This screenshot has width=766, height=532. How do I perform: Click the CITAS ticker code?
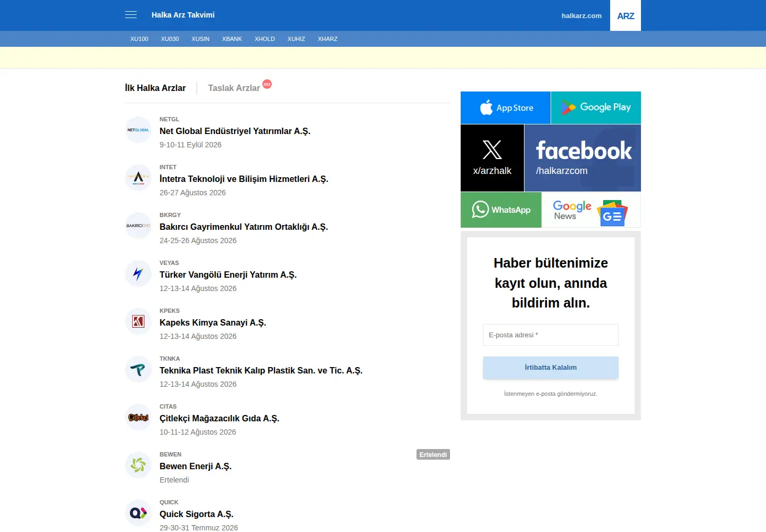pos(168,406)
